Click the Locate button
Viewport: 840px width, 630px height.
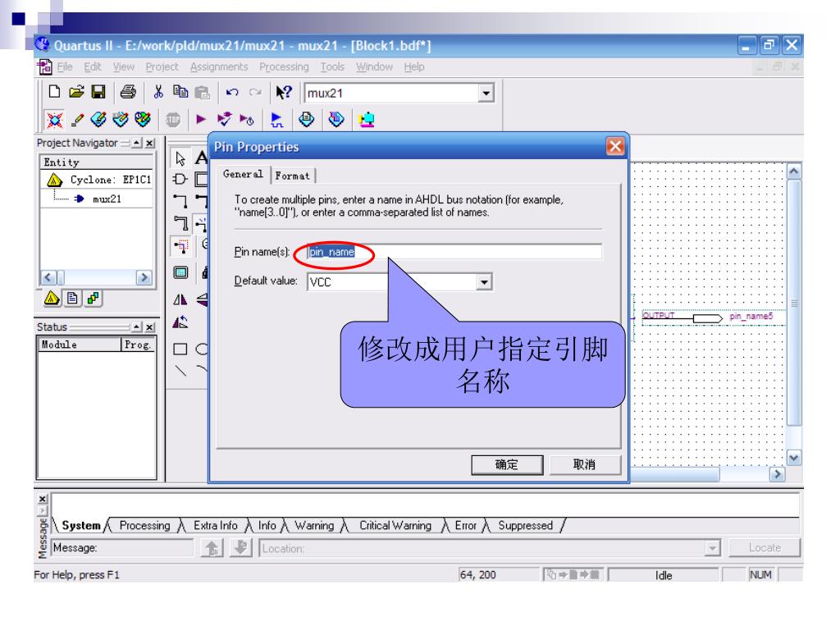[765, 547]
